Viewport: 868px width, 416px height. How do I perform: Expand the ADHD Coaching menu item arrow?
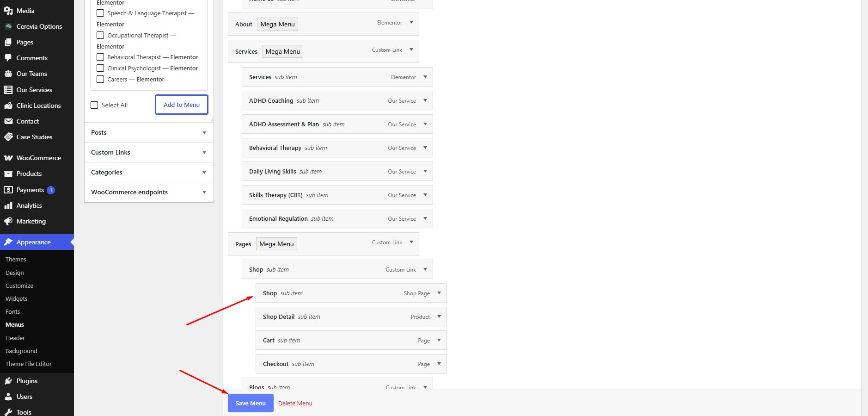click(x=425, y=100)
